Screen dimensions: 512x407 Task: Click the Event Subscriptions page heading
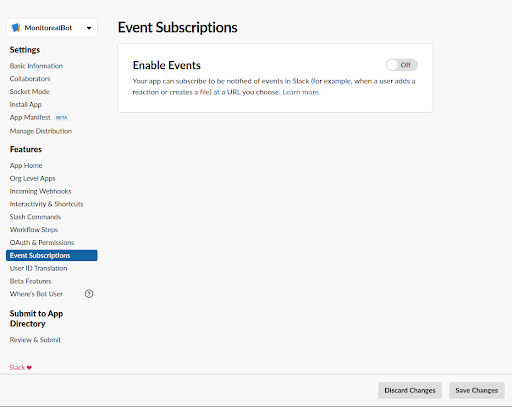click(x=178, y=28)
